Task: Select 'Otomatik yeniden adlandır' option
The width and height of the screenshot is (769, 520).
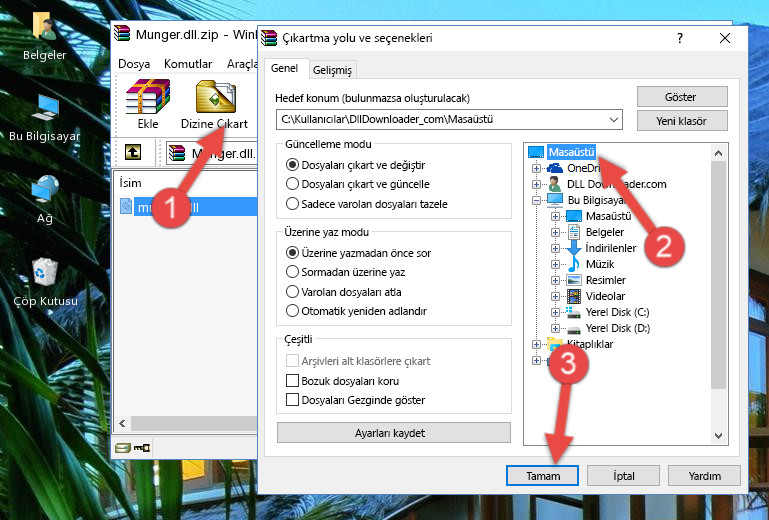Action: point(292,311)
